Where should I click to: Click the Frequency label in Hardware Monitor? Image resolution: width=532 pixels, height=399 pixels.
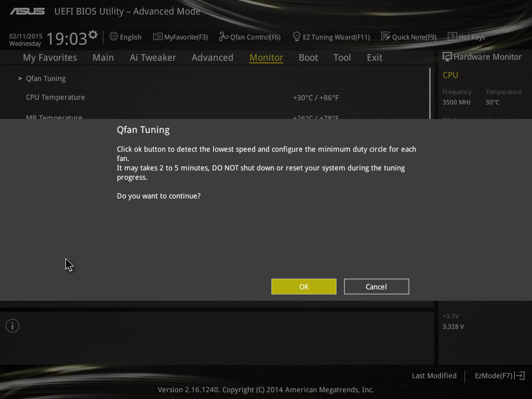[457, 92]
